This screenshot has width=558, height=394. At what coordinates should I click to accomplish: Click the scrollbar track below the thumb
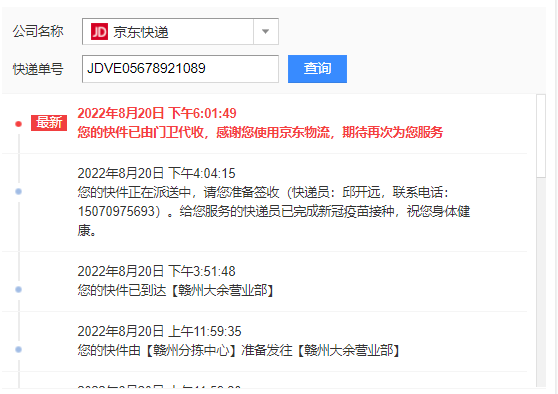click(541, 282)
